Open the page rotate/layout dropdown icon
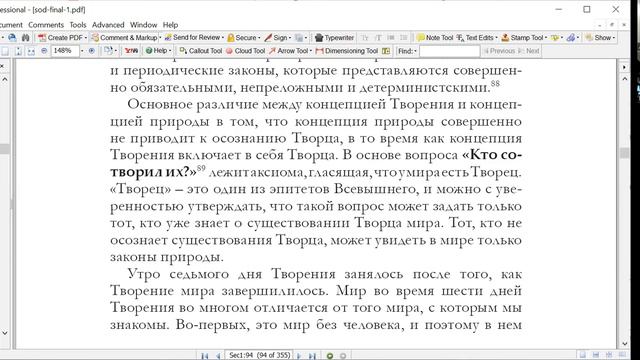The image size is (640, 360). (x=109, y=51)
